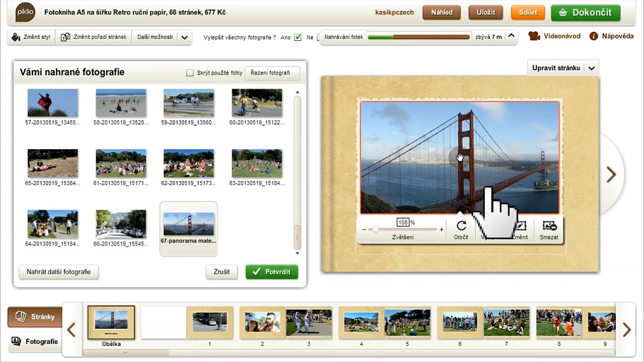The height and width of the screenshot is (362, 644).
Task: Click the delete (Smazat) photo icon
Action: pyautogui.click(x=549, y=227)
